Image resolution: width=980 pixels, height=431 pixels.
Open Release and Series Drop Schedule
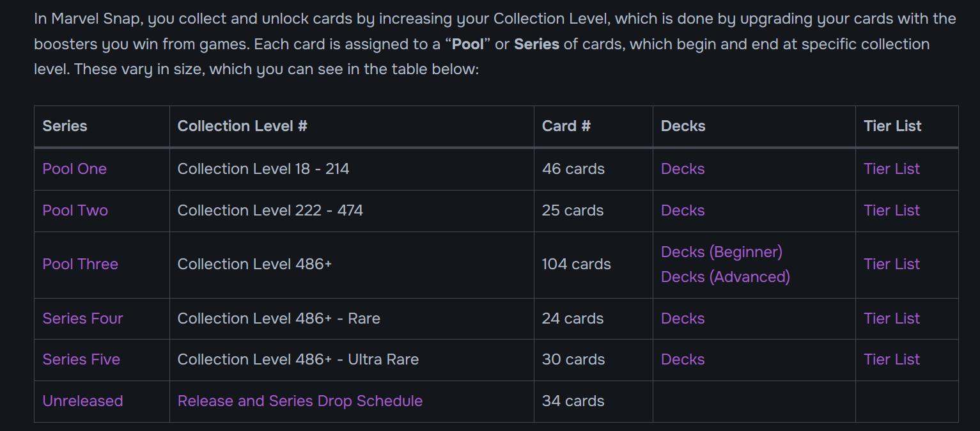(300, 401)
